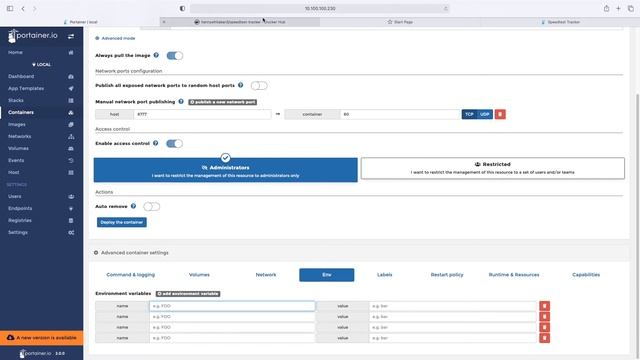
Task: Switch to Advanced mode
Action: [x=115, y=38]
